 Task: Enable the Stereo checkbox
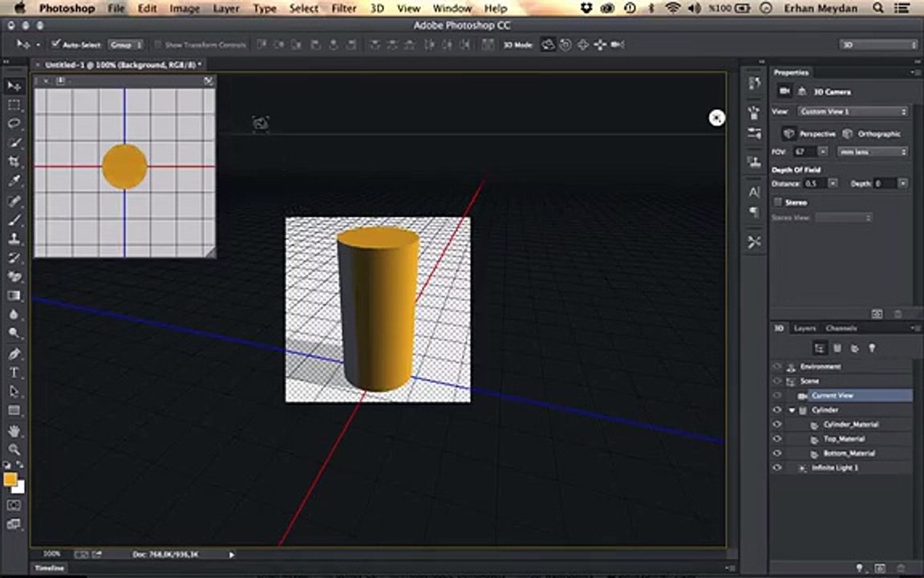click(777, 202)
